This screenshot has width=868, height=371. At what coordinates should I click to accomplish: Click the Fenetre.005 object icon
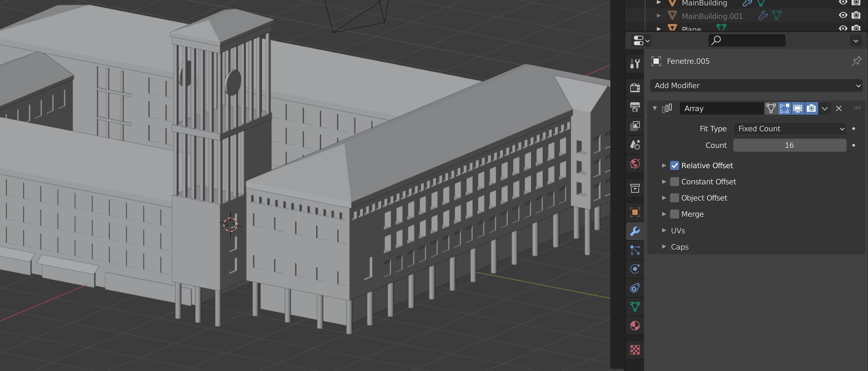(656, 61)
